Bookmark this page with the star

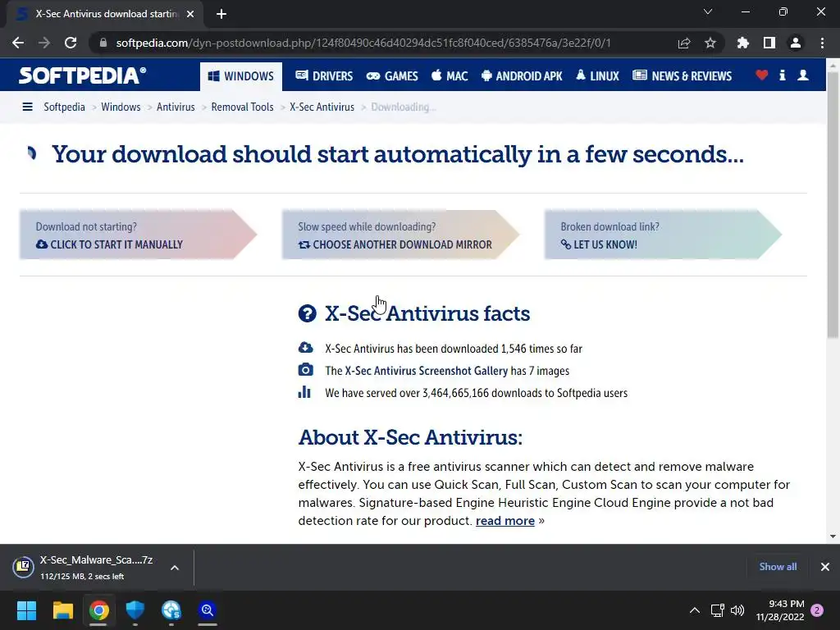(710, 43)
